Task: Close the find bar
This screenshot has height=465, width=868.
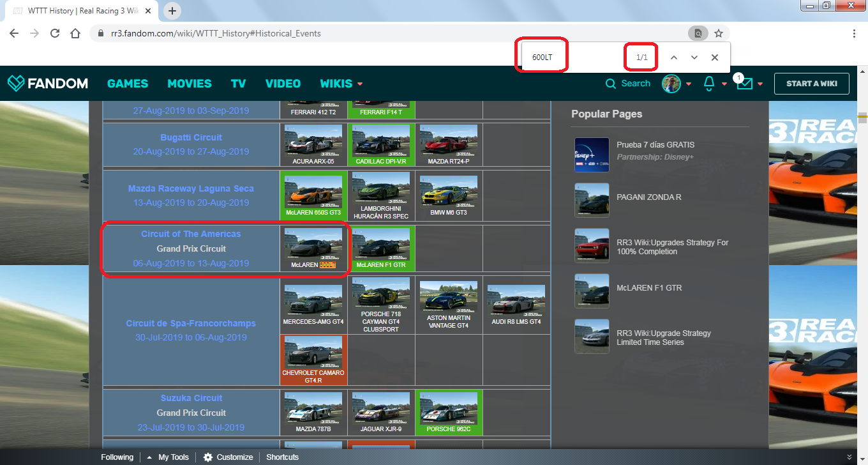Action: pyautogui.click(x=715, y=57)
